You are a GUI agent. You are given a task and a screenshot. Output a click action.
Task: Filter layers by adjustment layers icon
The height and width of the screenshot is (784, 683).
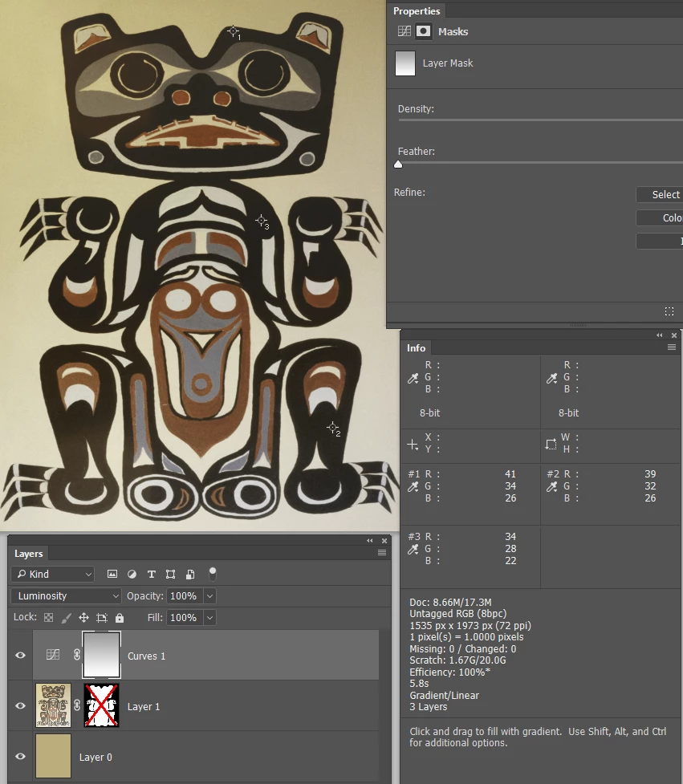point(132,574)
